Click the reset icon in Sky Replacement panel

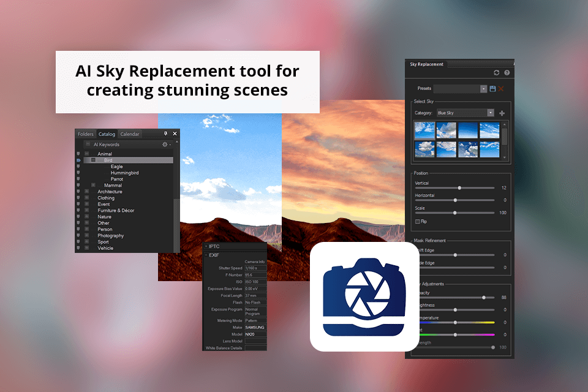tap(497, 73)
